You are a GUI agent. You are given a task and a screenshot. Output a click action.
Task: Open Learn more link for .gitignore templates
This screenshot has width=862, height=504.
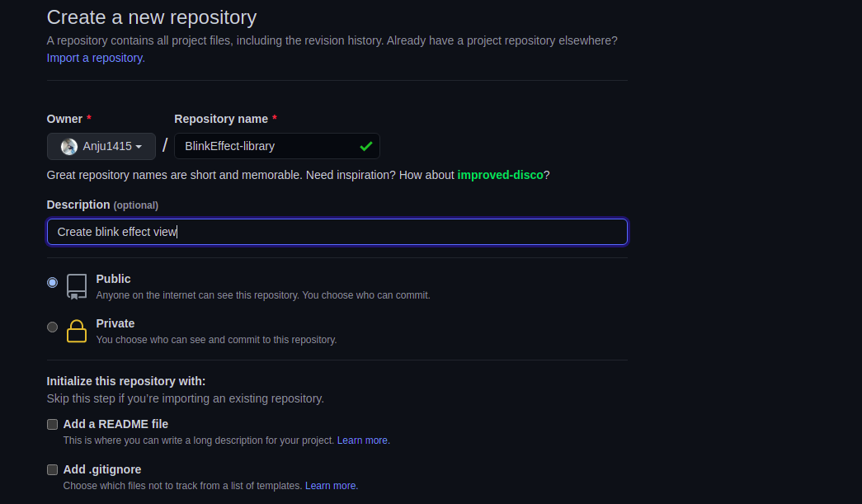tap(331, 486)
